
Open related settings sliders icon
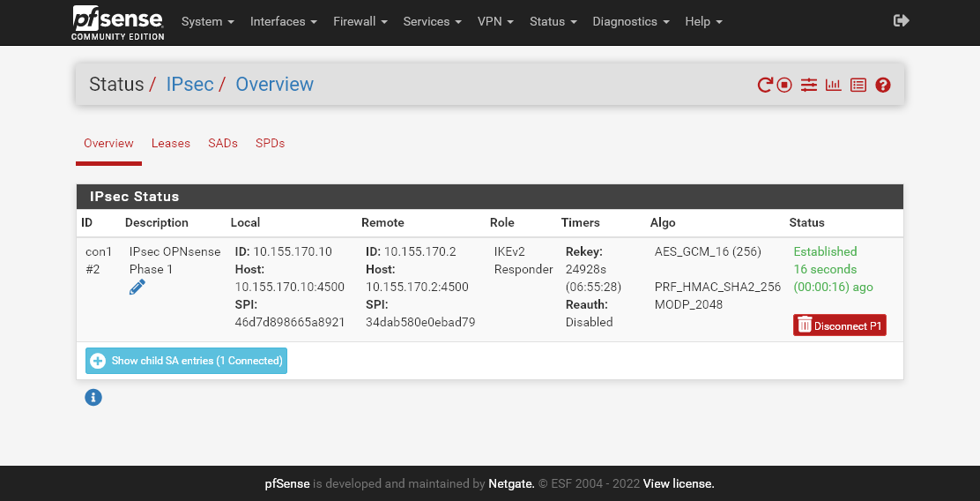click(809, 86)
